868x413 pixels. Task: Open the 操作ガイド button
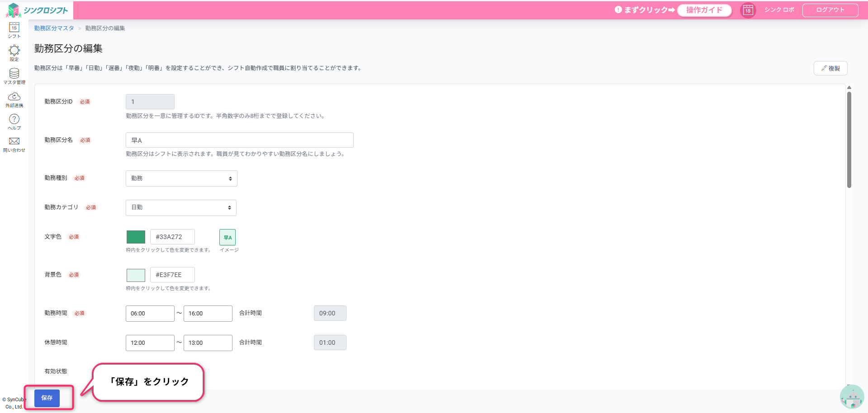point(704,10)
